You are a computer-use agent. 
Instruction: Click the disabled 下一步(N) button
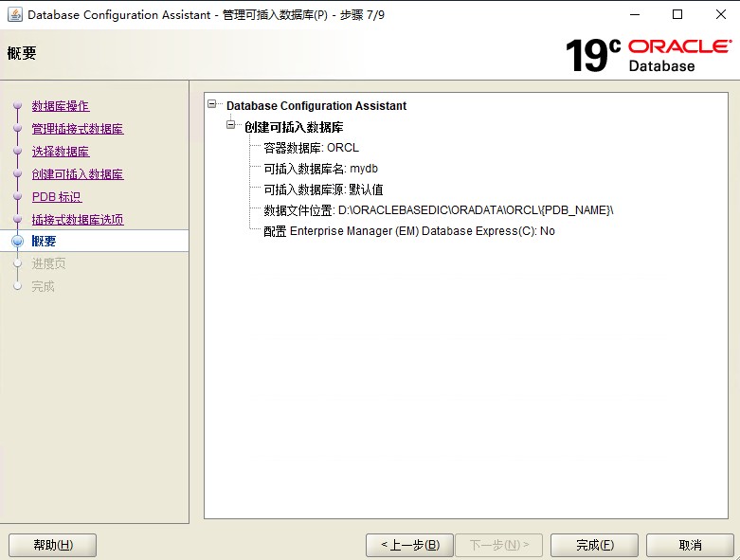(498, 546)
